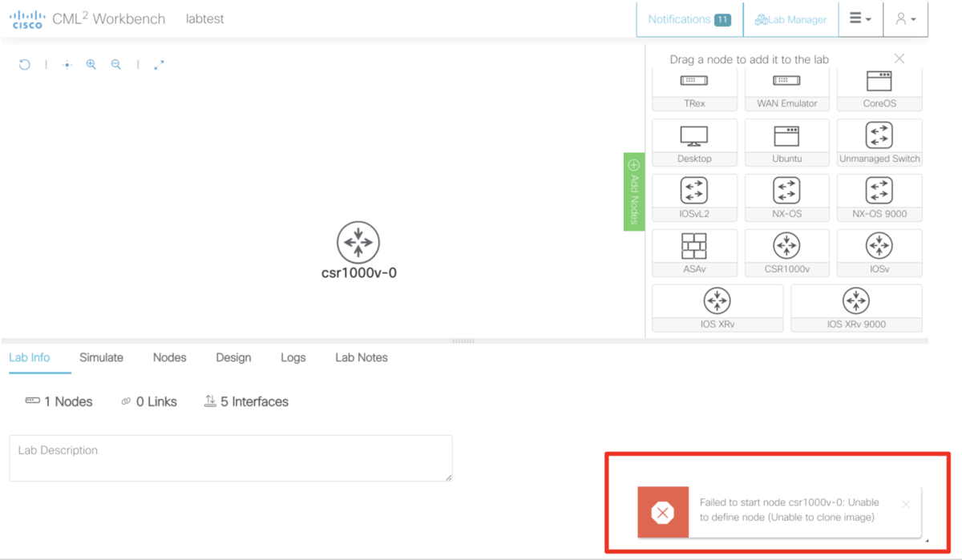Switch to the Lab Notes tab
Image resolution: width=962 pixels, height=560 pixels.
[362, 358]
